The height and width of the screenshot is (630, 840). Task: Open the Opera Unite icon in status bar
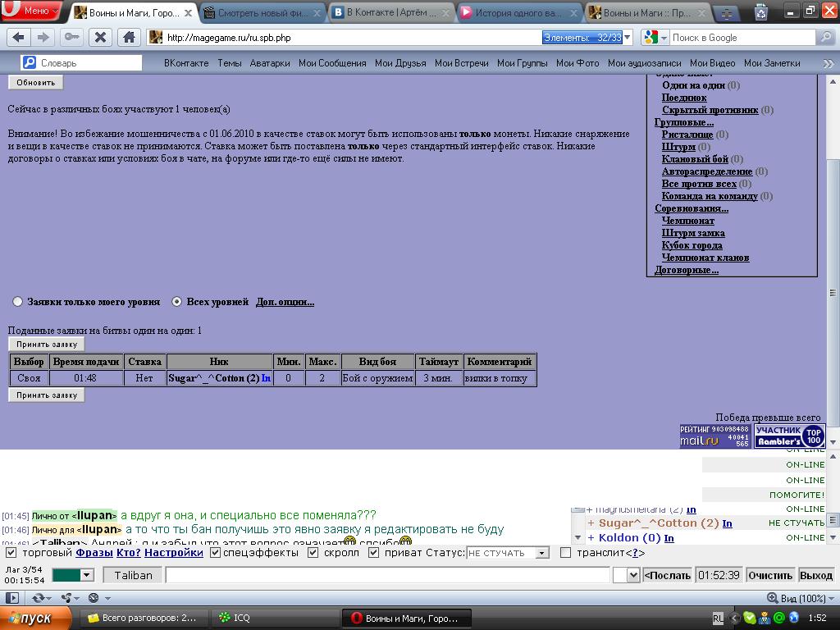(66, 598)
